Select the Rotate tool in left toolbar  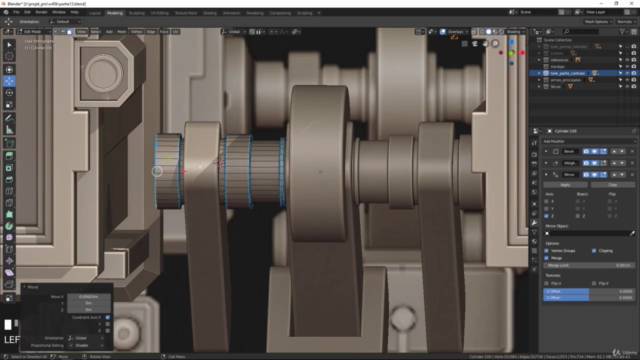click(x=9, y=93)
